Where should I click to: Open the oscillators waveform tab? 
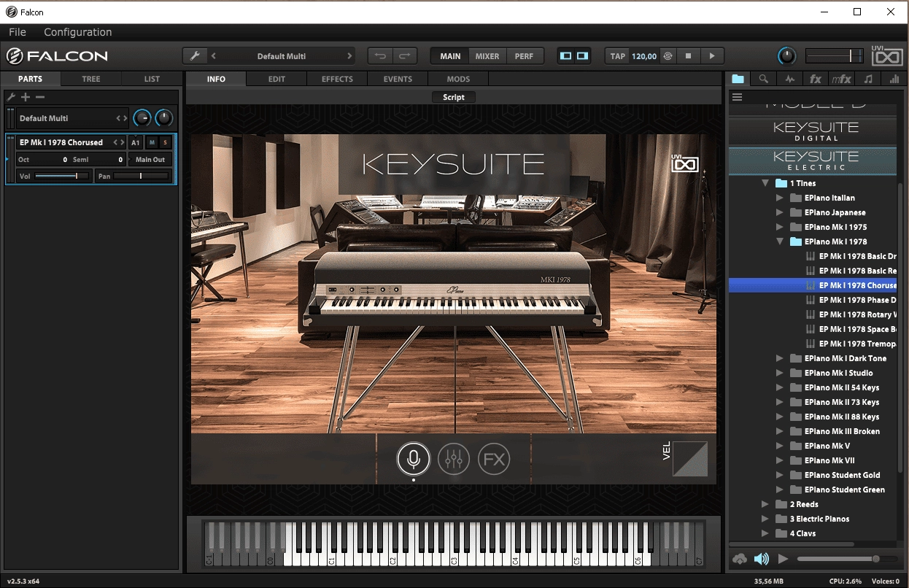[789, 79]
